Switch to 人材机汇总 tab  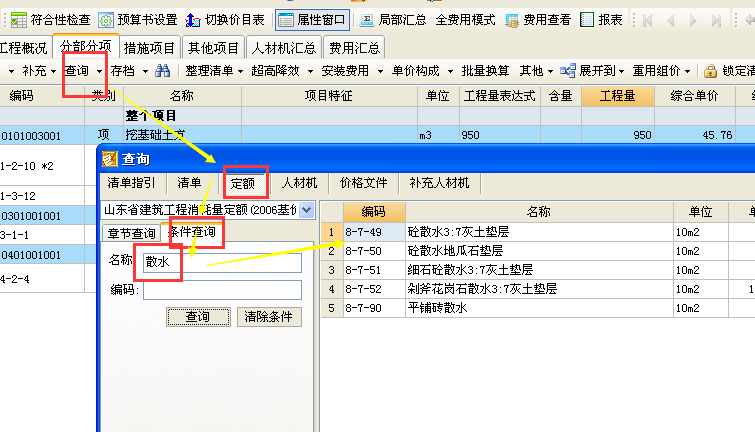284,48
